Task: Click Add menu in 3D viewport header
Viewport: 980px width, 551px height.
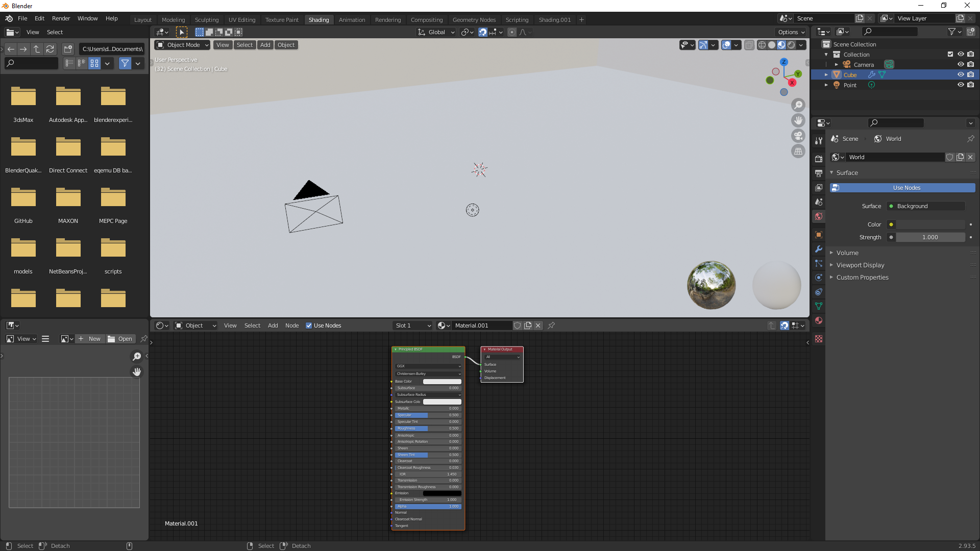Action: [x=265, y=45]
